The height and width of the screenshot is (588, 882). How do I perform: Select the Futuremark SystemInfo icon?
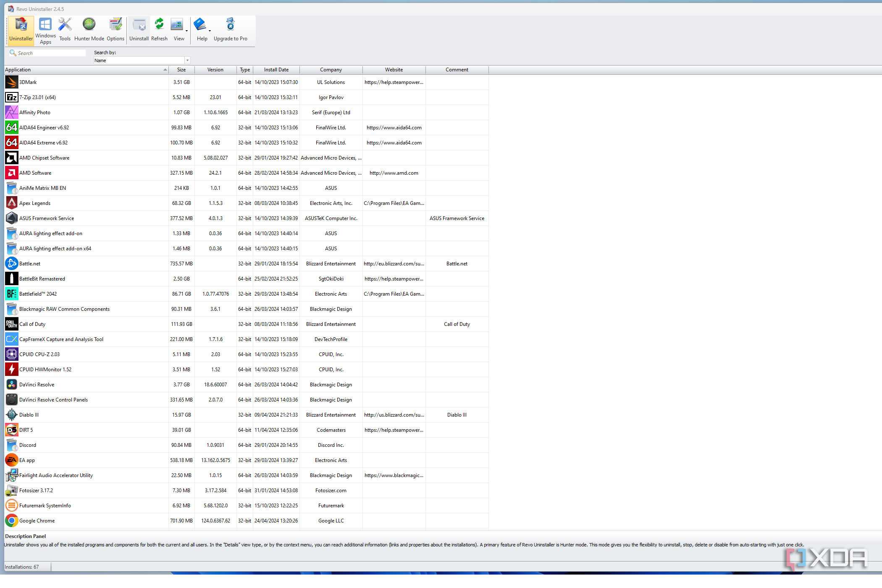tap(12, 506)
